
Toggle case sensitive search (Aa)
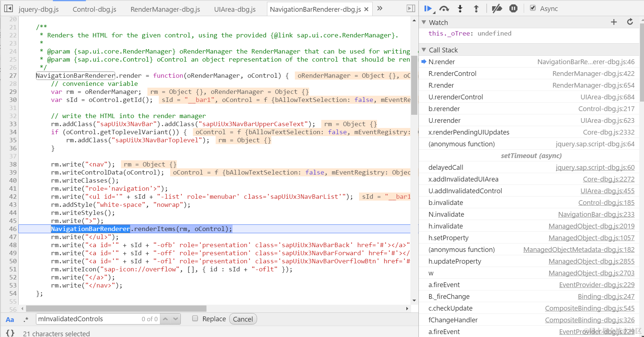[10, 319]
